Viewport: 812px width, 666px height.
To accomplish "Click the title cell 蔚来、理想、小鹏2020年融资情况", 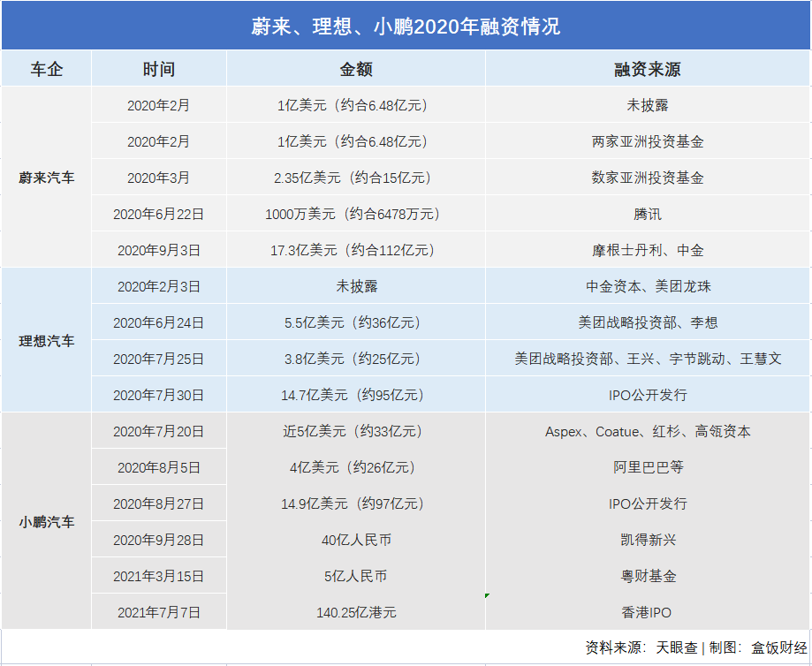I will 406,26.
